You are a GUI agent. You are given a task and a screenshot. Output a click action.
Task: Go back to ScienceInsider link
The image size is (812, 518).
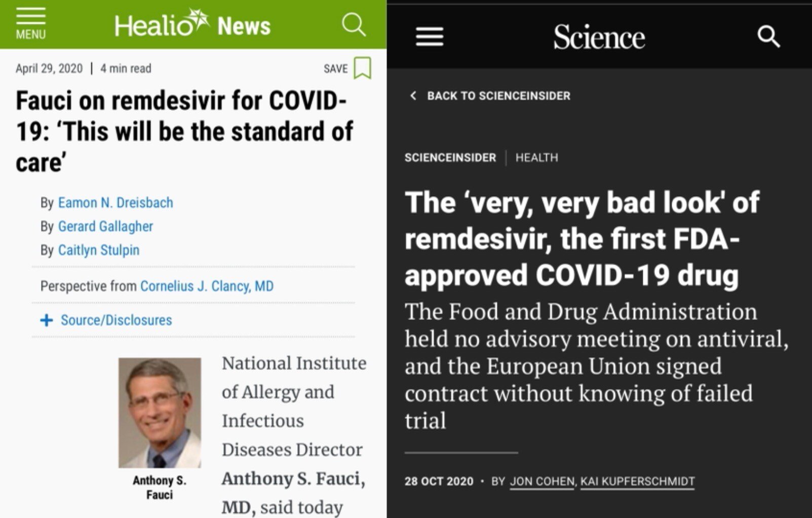(x=498, y=96)
